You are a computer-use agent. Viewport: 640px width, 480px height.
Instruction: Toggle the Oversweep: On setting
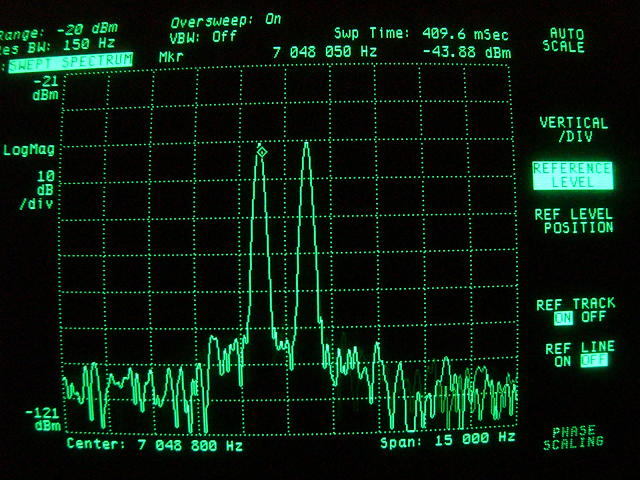226,20
